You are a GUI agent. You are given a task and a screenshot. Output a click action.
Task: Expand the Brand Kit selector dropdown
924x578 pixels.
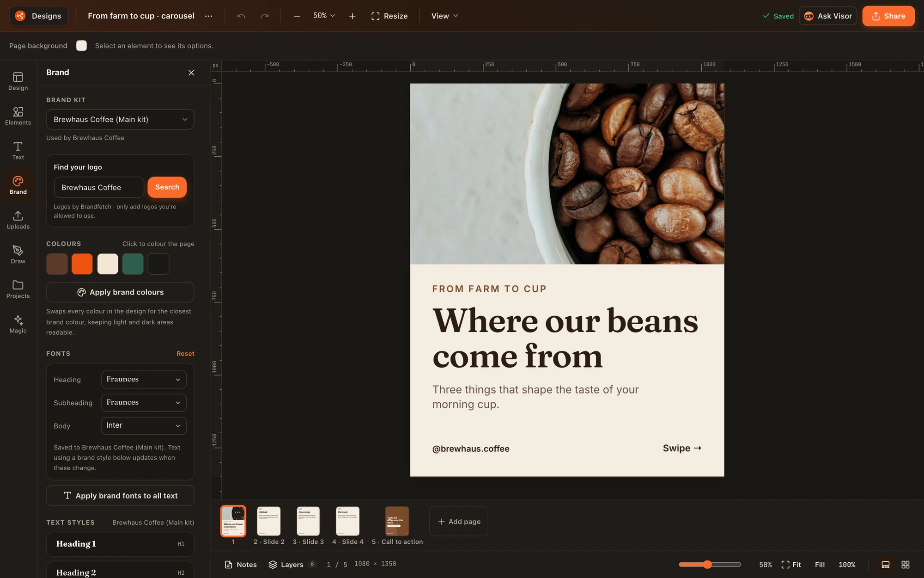120,119
